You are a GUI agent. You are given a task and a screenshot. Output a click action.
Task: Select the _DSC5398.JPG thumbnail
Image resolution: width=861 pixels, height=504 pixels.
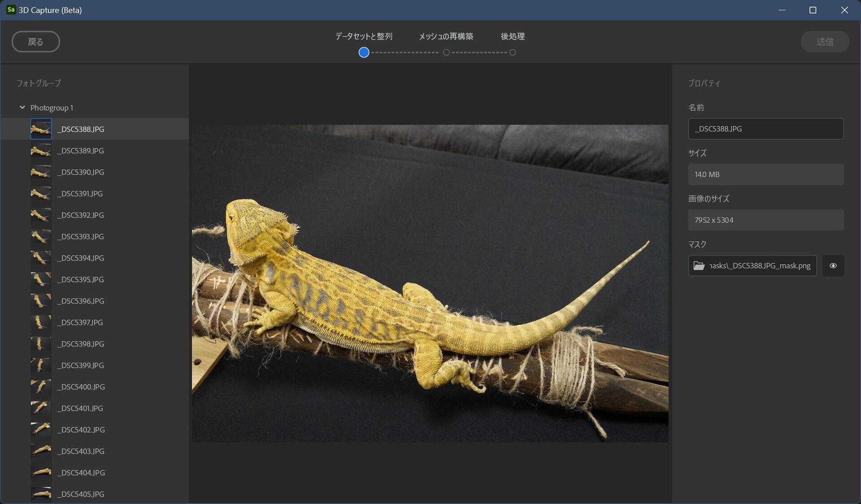(41, 344)
